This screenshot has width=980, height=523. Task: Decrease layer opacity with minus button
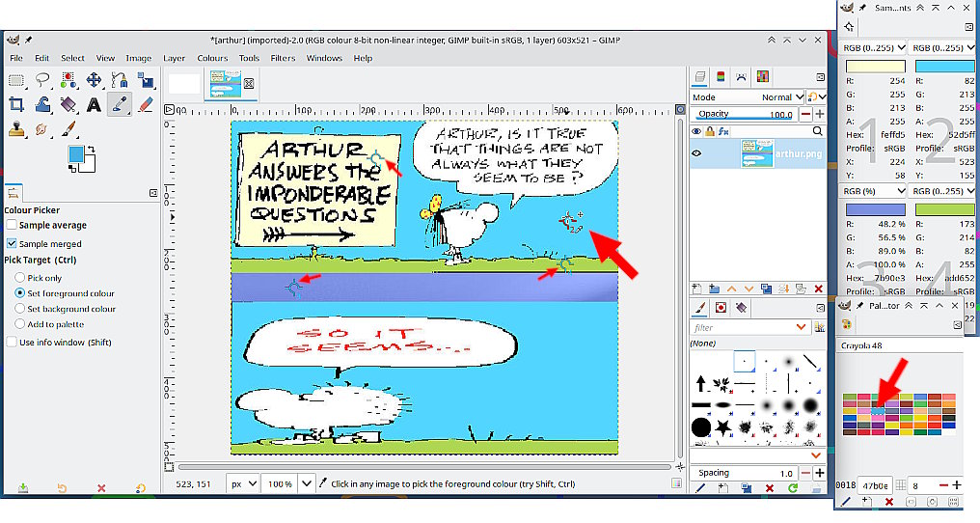click(x=805, y=114)
